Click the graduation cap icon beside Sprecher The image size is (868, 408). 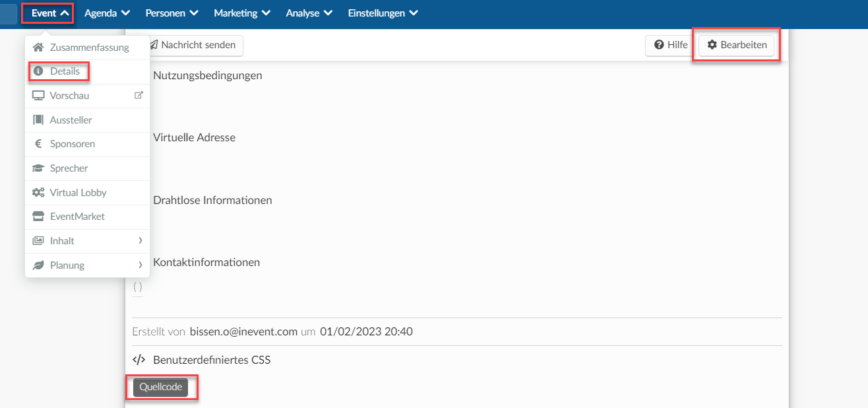click(x=38, y=168)
